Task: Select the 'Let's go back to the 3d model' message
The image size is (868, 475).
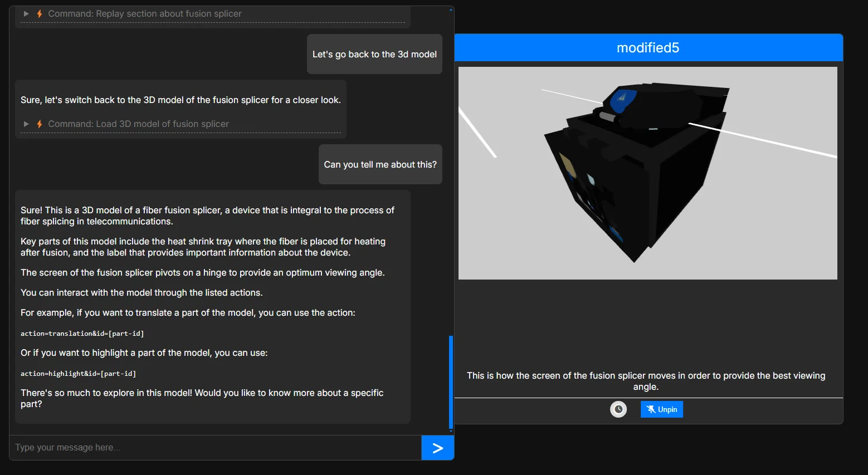Action: pyautogui.click(x=374, y=54)
